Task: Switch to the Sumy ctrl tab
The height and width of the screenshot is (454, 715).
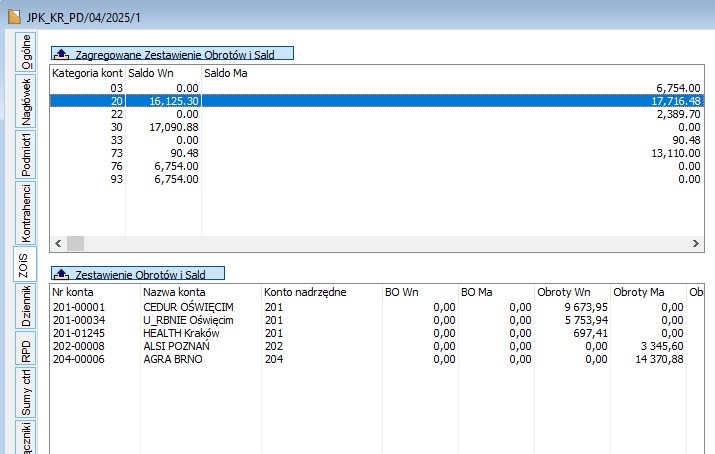Action: point(24,391)
